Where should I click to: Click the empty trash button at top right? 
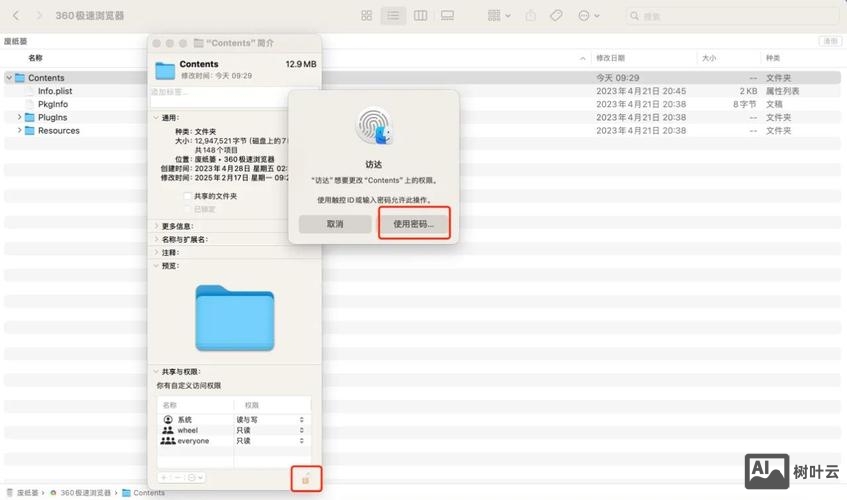coord(830,41)
